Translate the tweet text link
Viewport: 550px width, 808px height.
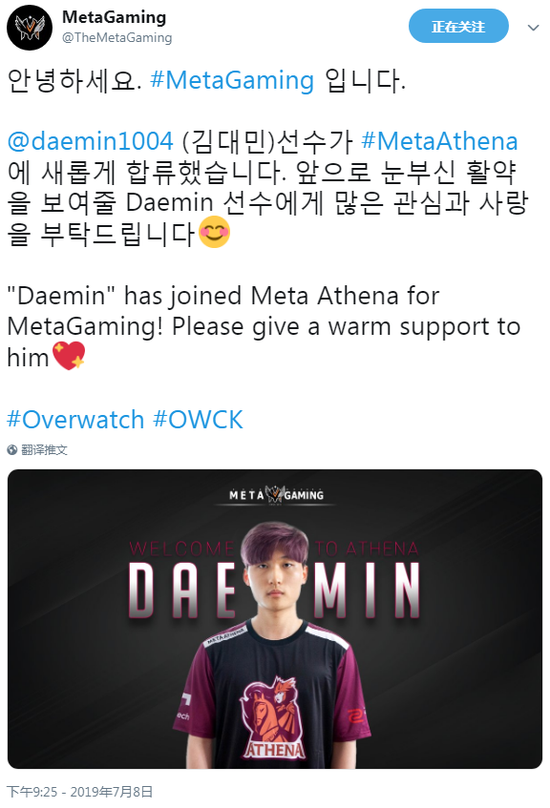(x=44, y=450)
